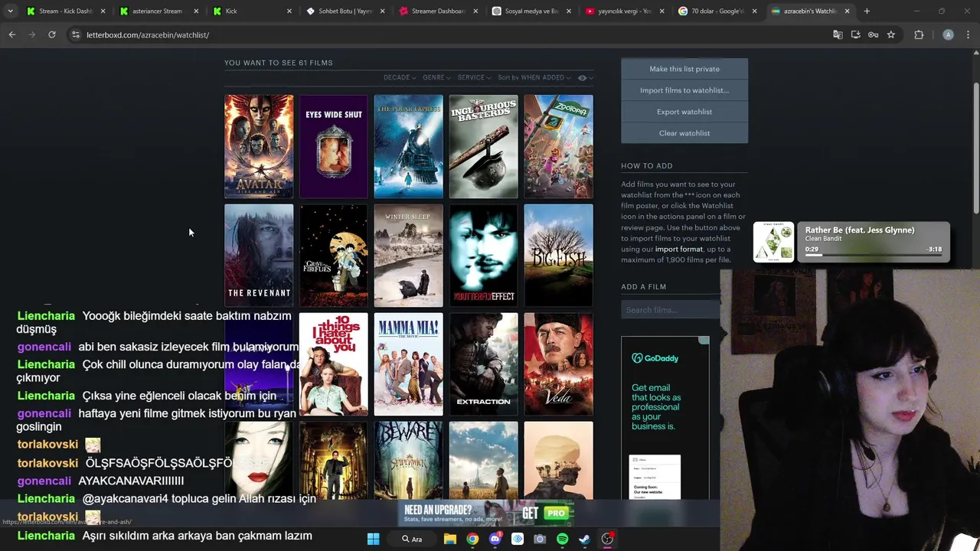This screenshot has height=551, width=980.
Task: Open the Veda poster
Action: (x=558, y=364)
